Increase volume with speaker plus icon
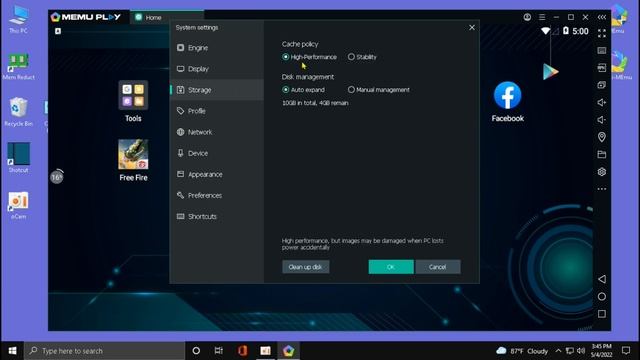This screenshot has width=640, height=360. coord(602,102)
